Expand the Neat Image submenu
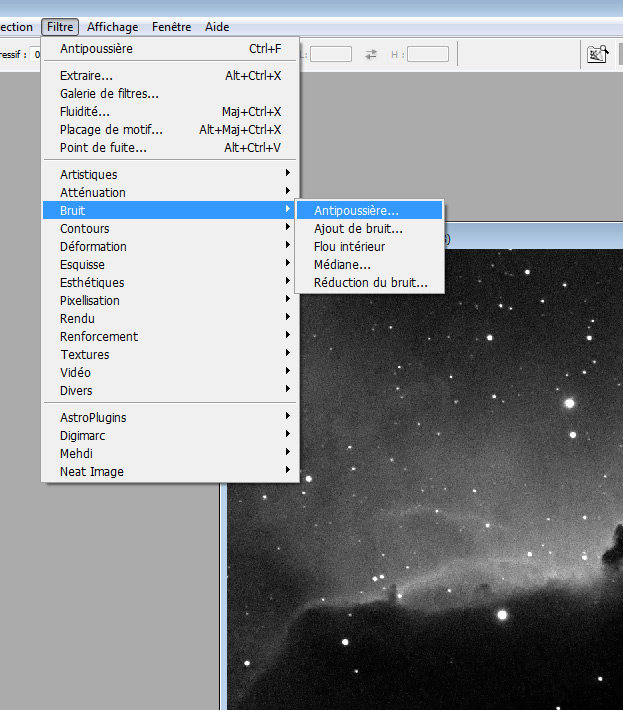The width and height of the screenshot is (623, 710). point(170,472)
